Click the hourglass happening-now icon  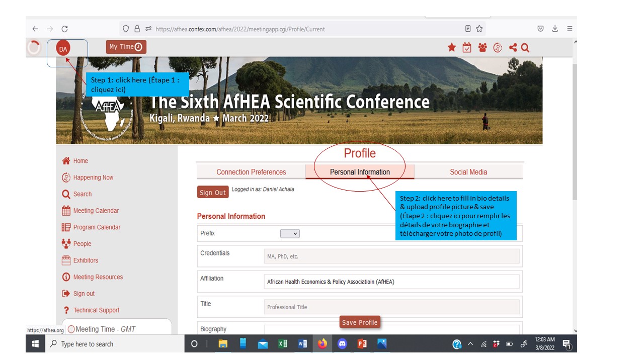click(498, 47)
